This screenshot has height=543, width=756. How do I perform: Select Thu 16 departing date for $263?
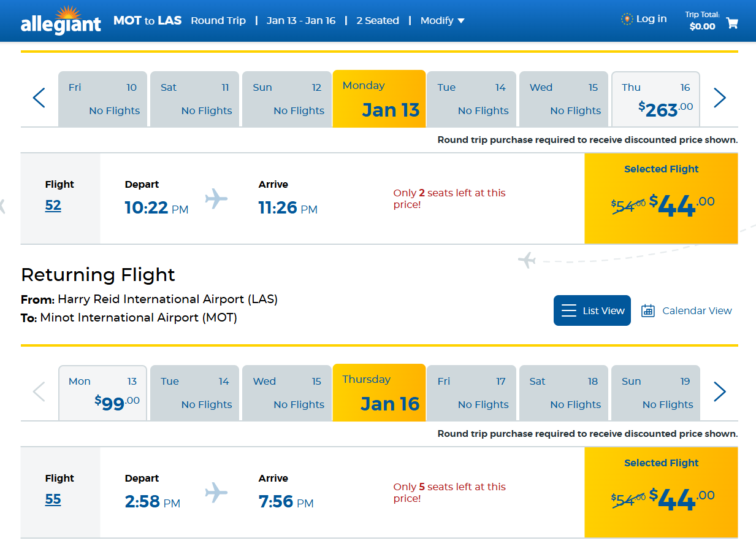(x=656, y=99)
